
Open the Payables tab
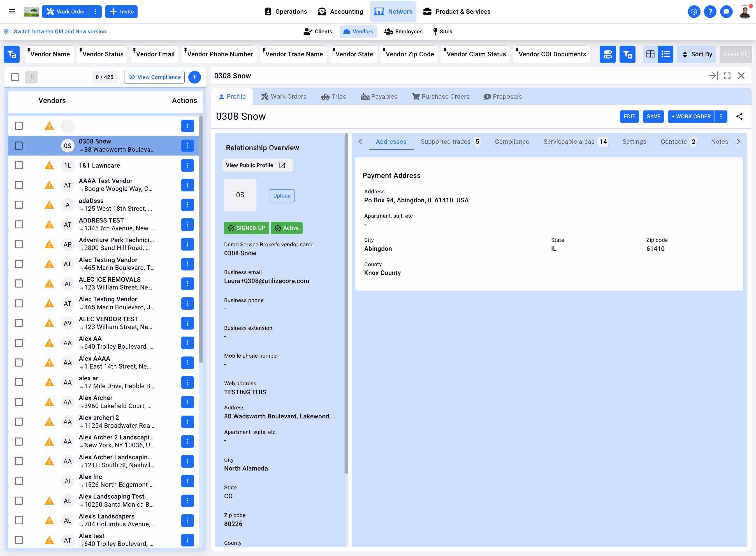(379, 97)
